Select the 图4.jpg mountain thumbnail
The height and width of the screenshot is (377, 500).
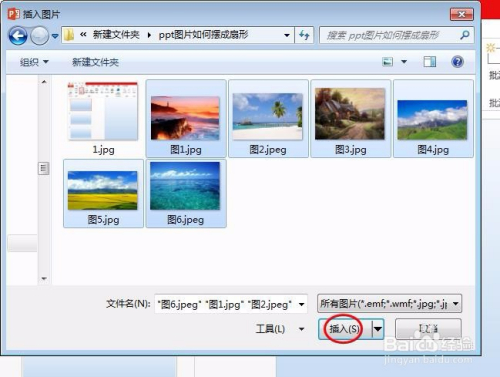point(432,120)
